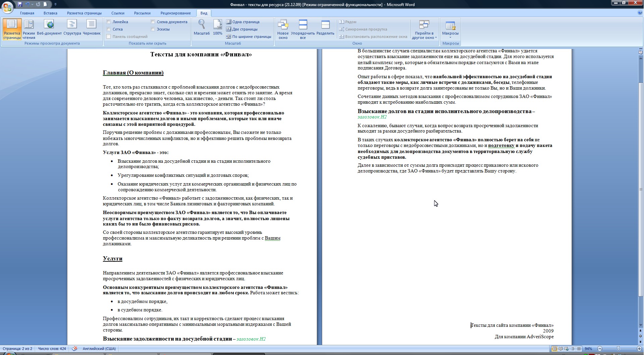Open the Structure view (Структура)

(x=72, y=29)
